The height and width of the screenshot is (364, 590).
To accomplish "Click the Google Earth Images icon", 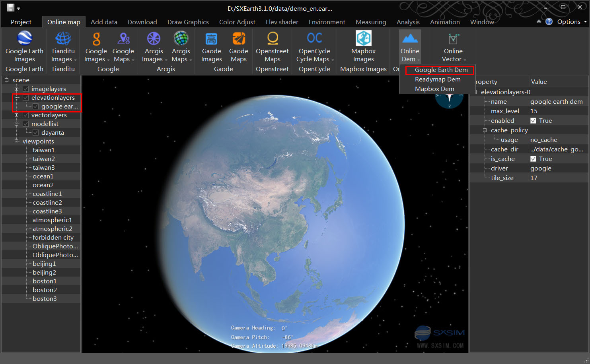I will coord(24,39).
